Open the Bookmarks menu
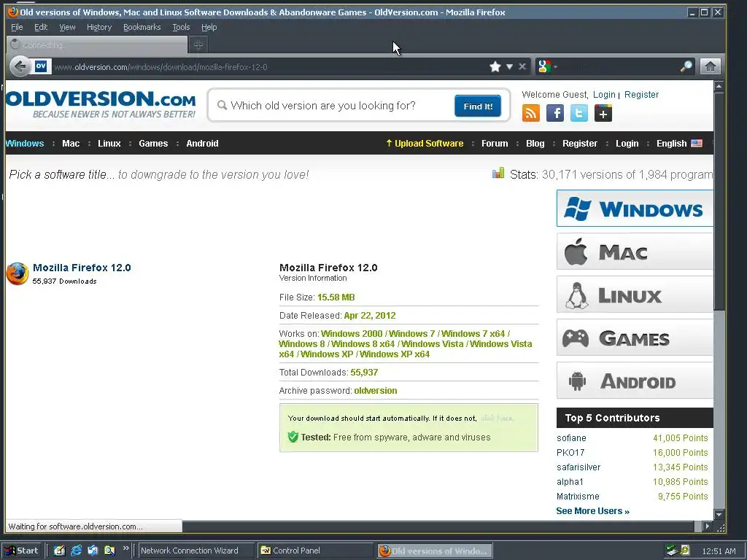This screenshot has height=560, width=747. click(x=142, y=27)
